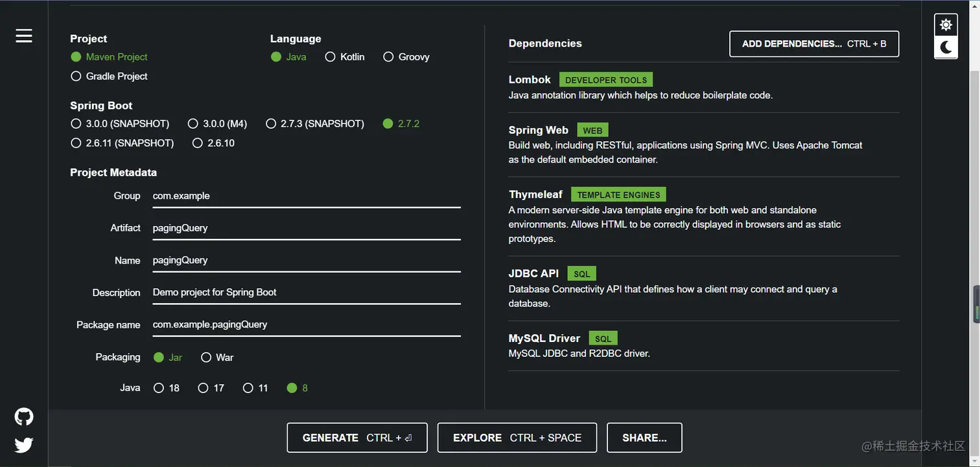The height and width of the screenshot is (467, 980).
Task: Click the Spring Boot heading
Action: coord(101,106)
